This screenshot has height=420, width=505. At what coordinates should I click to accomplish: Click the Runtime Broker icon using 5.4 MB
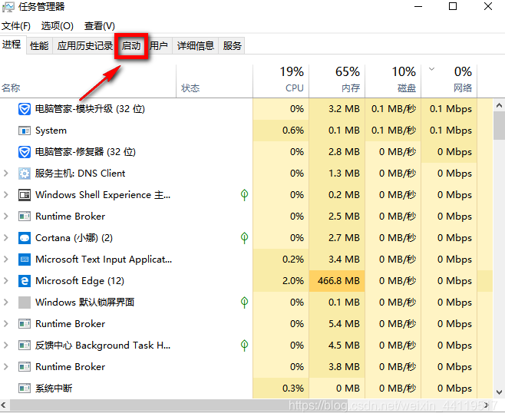(25, 324)
